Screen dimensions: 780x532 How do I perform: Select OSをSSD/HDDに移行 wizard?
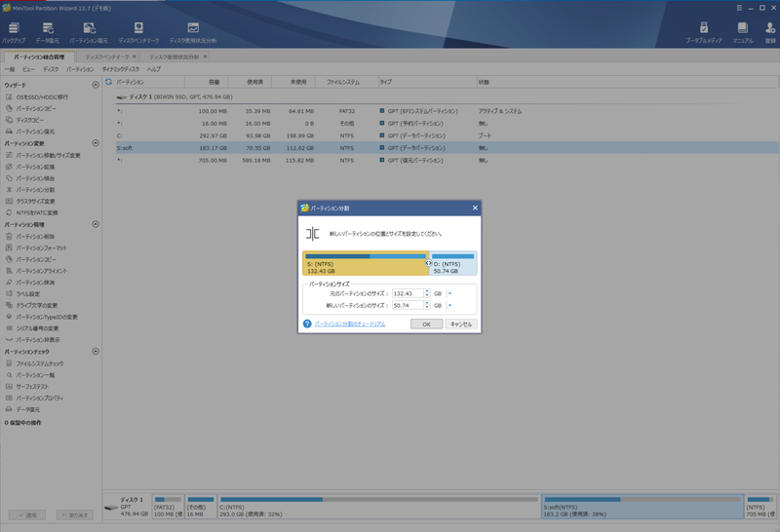pyautogui.click(x=42, y=97)
